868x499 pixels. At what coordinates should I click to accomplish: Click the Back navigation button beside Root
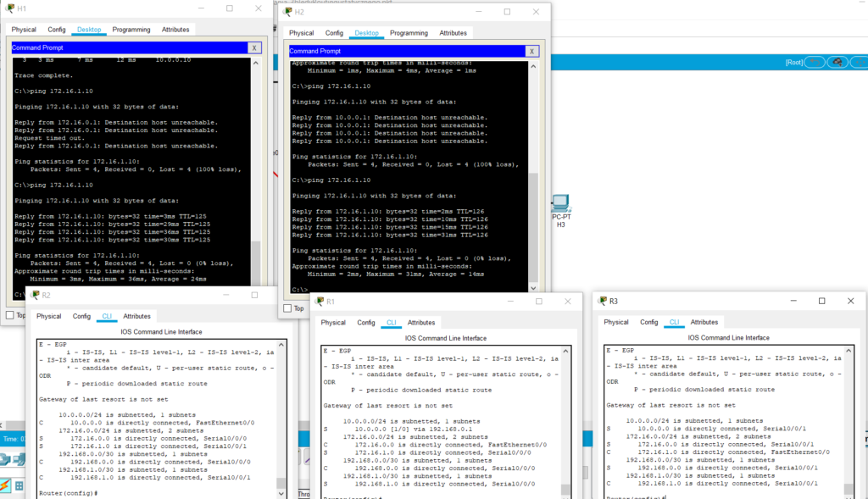point(814,62)
